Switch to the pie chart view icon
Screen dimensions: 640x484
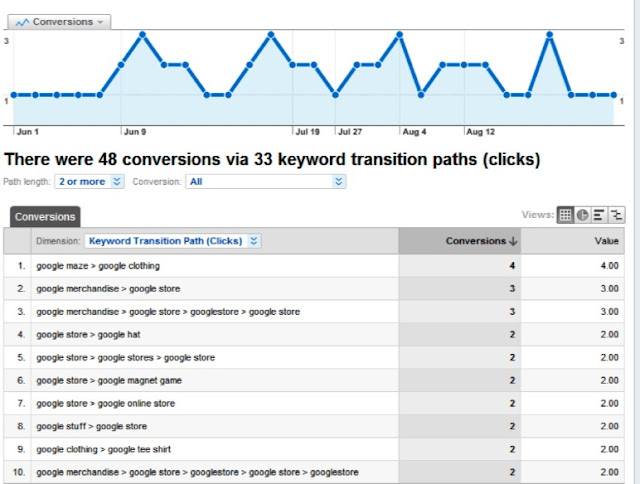point(582,215)
